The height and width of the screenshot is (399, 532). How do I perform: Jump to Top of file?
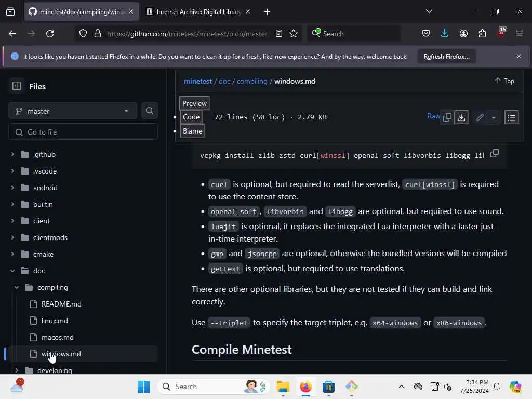coord(504,81)
